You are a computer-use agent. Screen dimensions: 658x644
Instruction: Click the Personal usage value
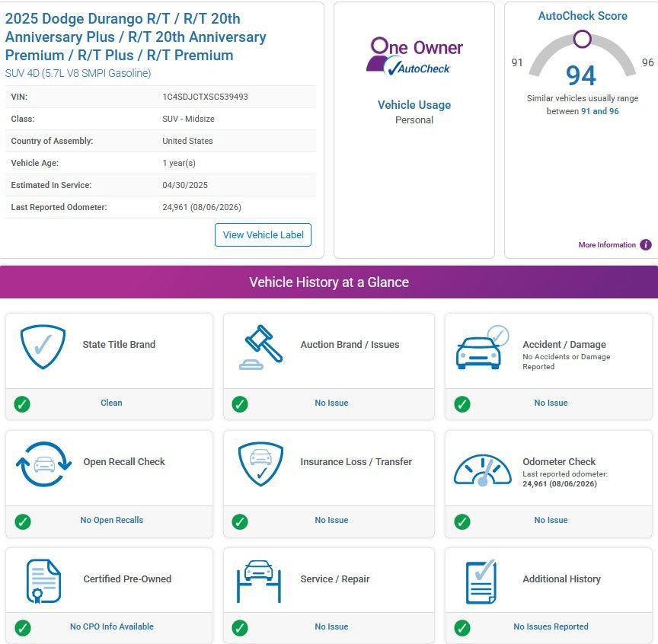414,120
